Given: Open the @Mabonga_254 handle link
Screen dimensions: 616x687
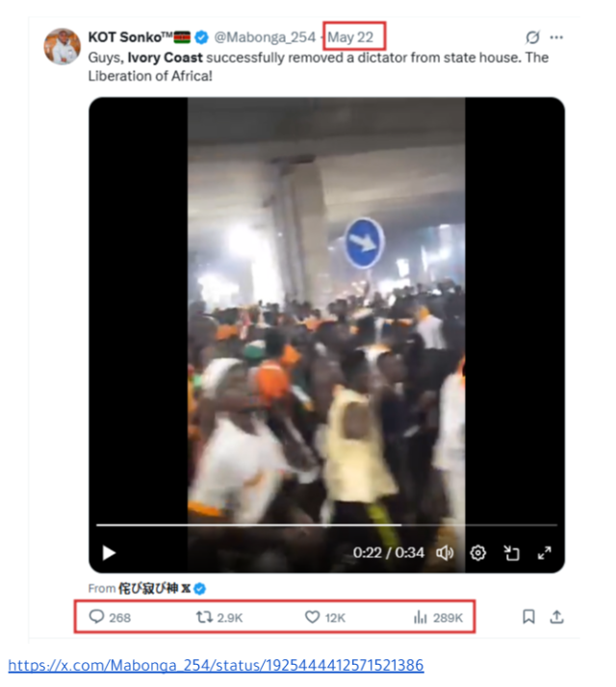Looking at the screenshot, I should tap(265, 38).
